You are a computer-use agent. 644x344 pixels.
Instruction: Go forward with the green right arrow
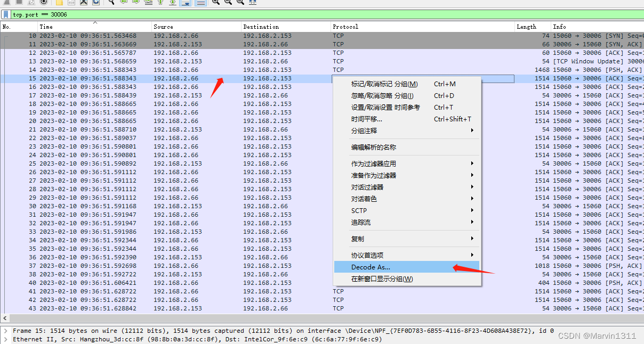[x=136, y=2]
